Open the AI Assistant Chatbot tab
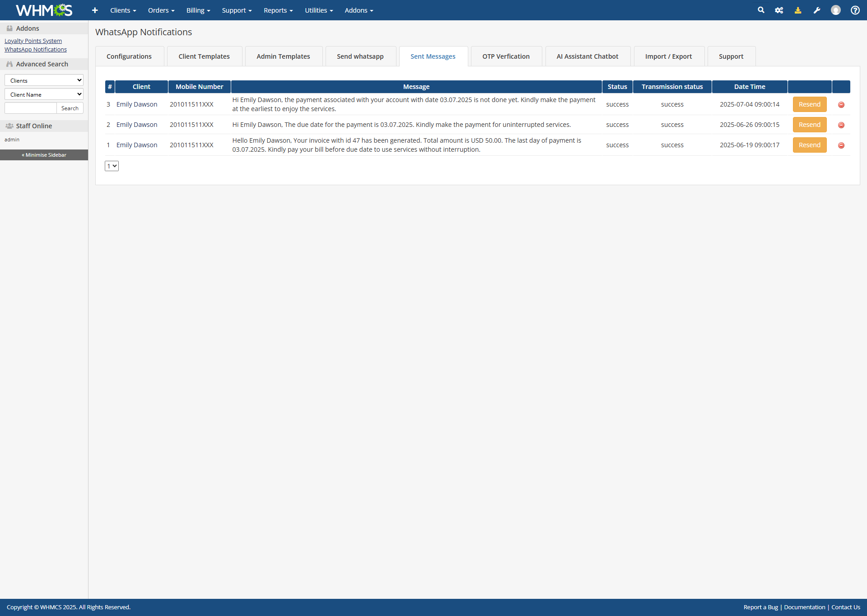Viewport: 867px width, 616px height. coord(587,56)
